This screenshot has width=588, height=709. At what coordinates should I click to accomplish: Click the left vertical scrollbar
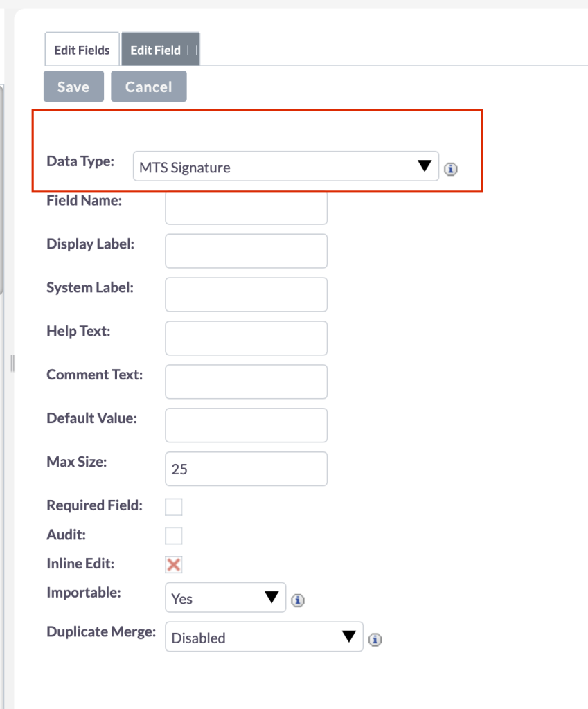pyautogui.click(x=2, y=190)
